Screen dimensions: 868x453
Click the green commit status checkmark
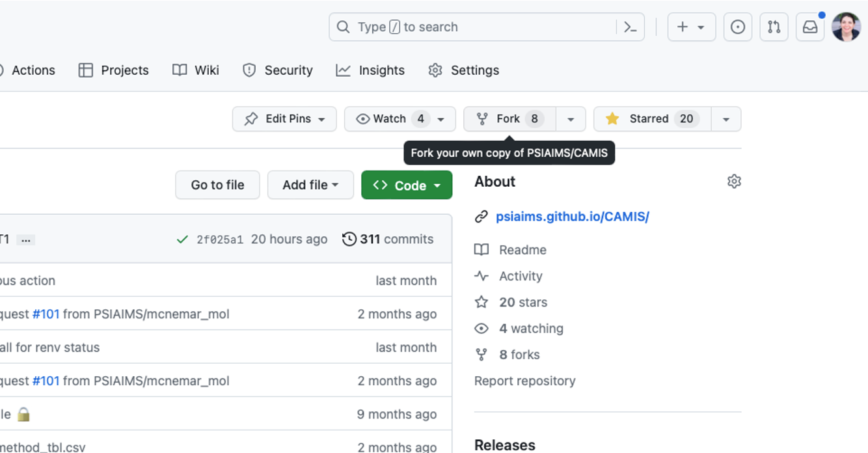pyautogui.click(x=182, y=240)
